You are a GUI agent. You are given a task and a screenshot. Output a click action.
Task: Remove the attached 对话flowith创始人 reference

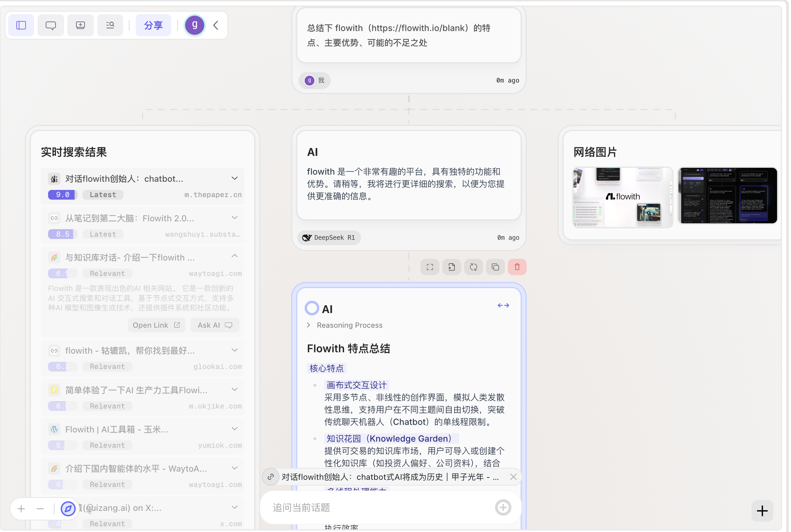point(513,477)
